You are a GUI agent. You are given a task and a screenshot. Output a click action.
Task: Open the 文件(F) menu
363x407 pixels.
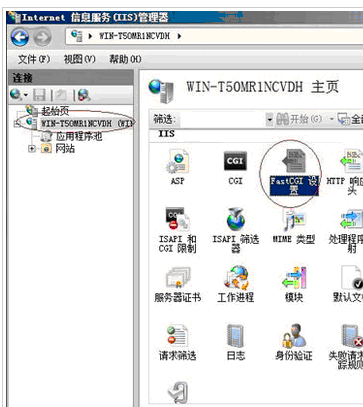(x=34, y=59)
